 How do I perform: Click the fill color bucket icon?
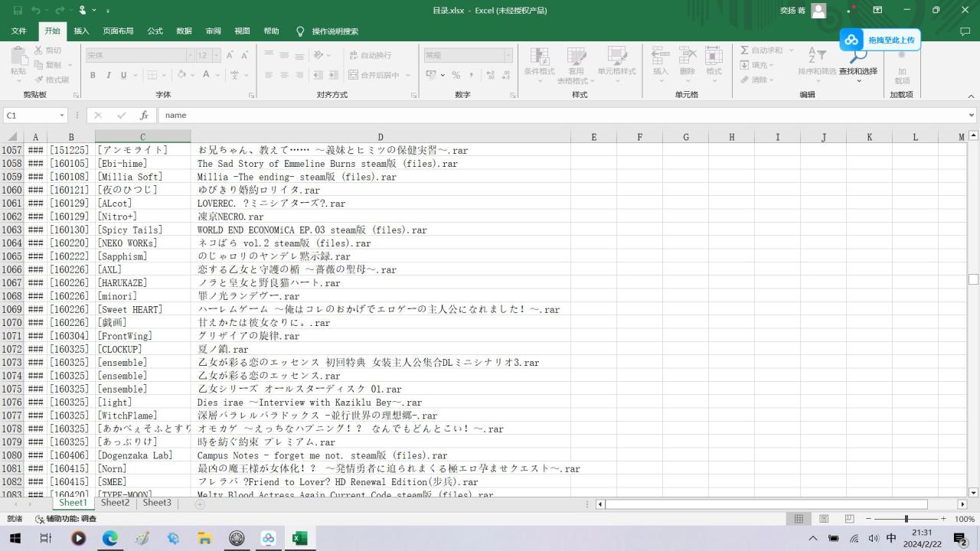(x=181, y=75)
